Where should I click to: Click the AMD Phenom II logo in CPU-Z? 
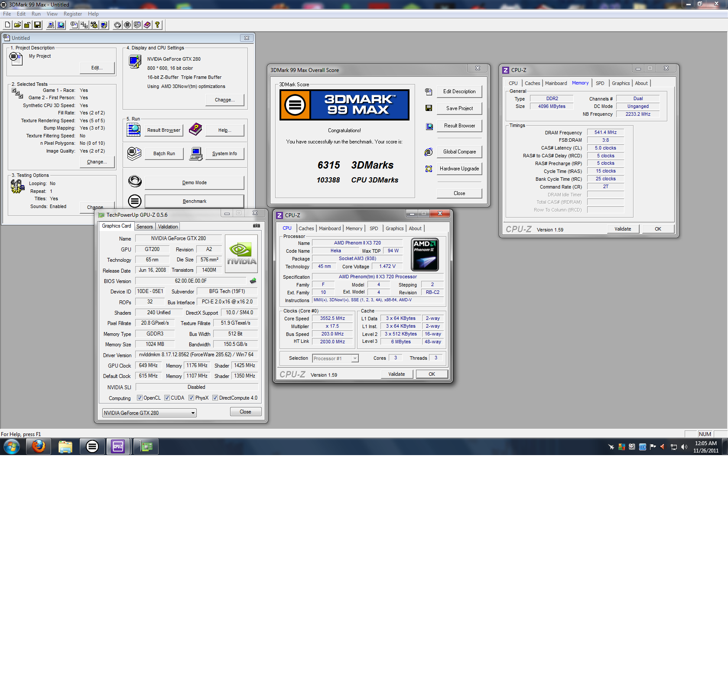(425, 255)
